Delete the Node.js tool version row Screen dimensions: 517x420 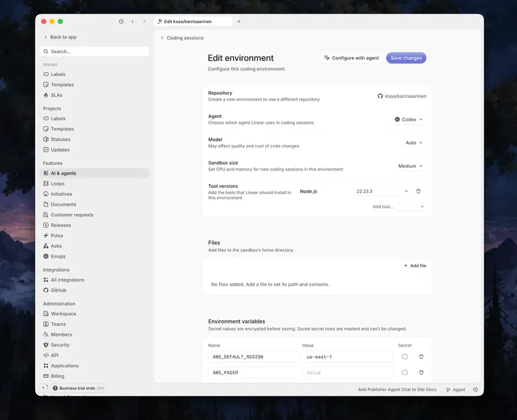coord(418,191)
